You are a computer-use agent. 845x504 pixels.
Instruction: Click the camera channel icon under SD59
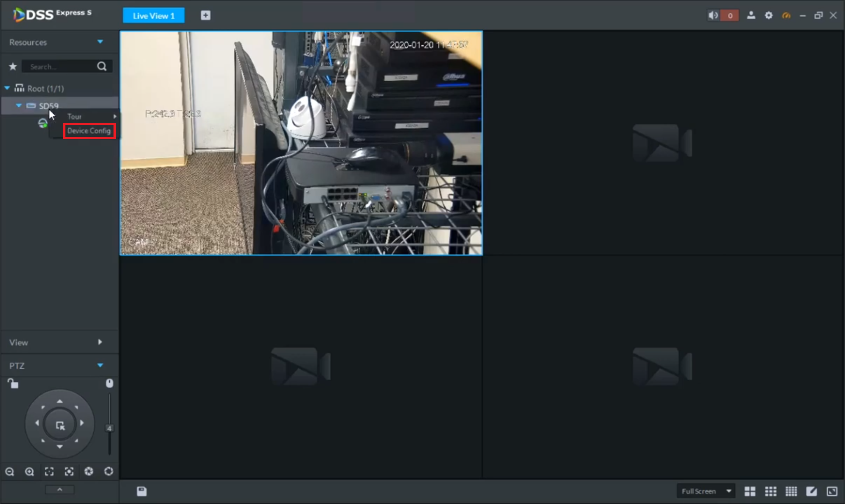(43, 123)
